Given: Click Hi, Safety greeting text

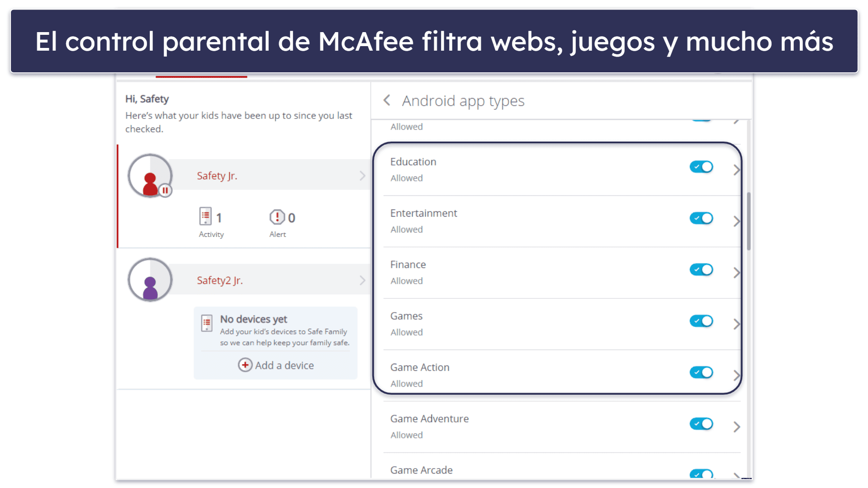Looking at the screenshot, I should click(x=147, y=99).
